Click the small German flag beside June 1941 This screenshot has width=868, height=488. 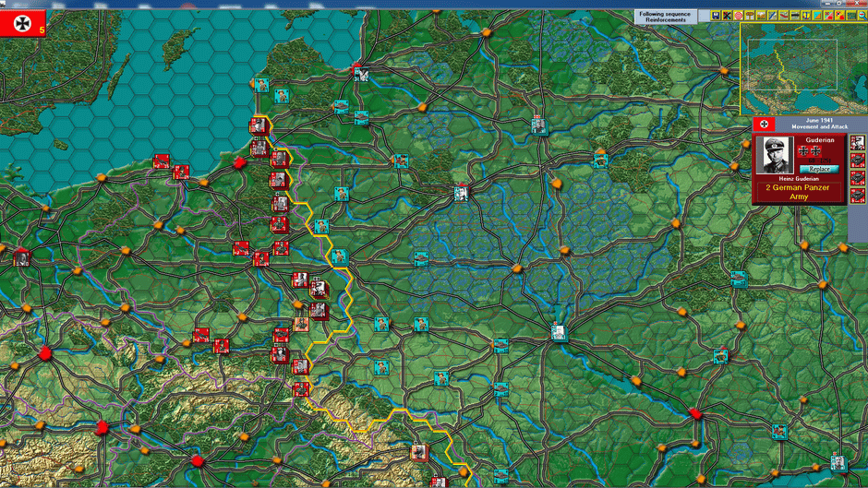[764, 124]
